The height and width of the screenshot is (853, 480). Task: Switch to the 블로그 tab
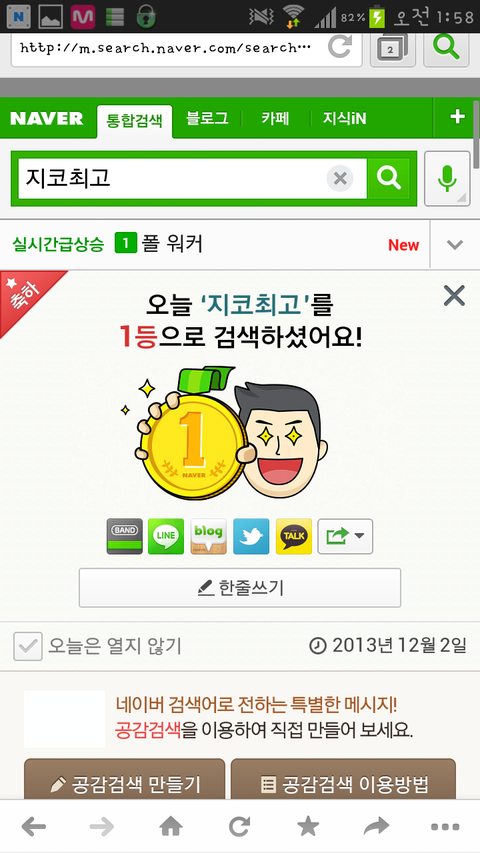(207, 118)
